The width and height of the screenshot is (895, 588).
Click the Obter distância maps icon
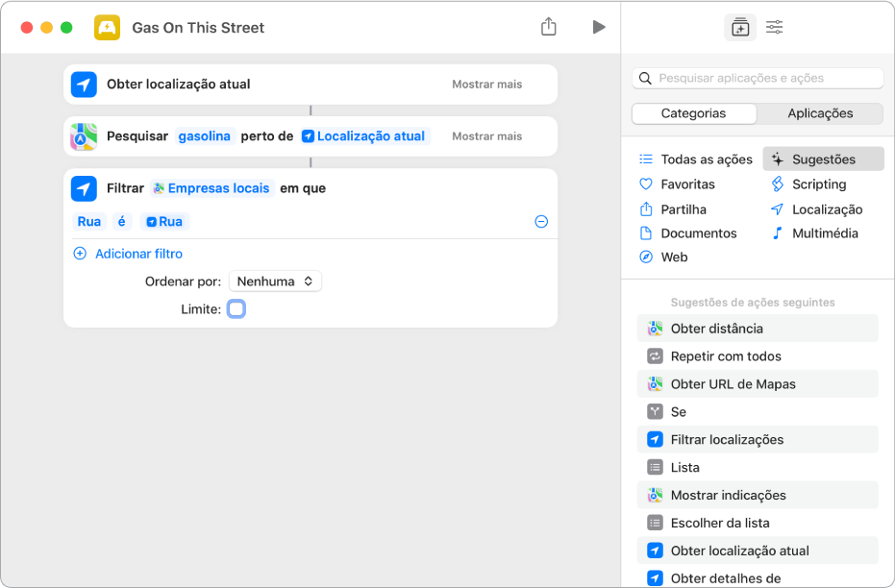[655, 329]
